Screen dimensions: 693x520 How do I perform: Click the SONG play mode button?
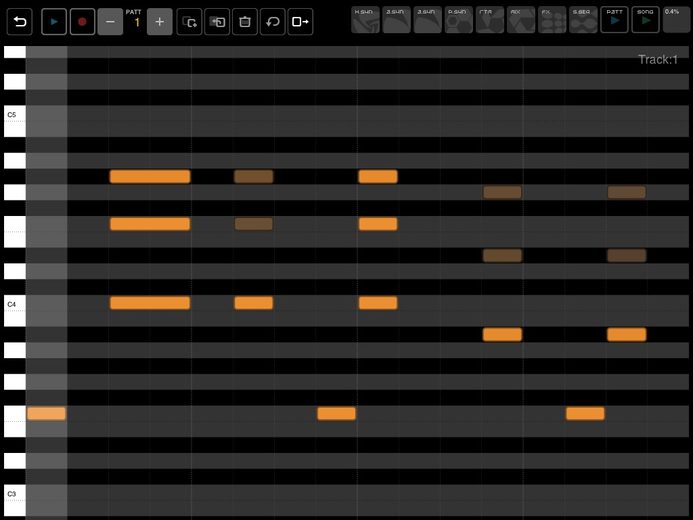(x=646, y=20)
